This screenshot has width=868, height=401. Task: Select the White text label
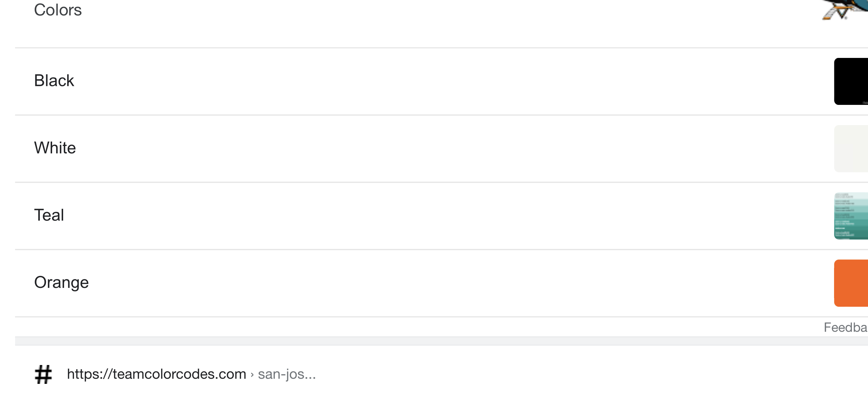pos(55,148)
